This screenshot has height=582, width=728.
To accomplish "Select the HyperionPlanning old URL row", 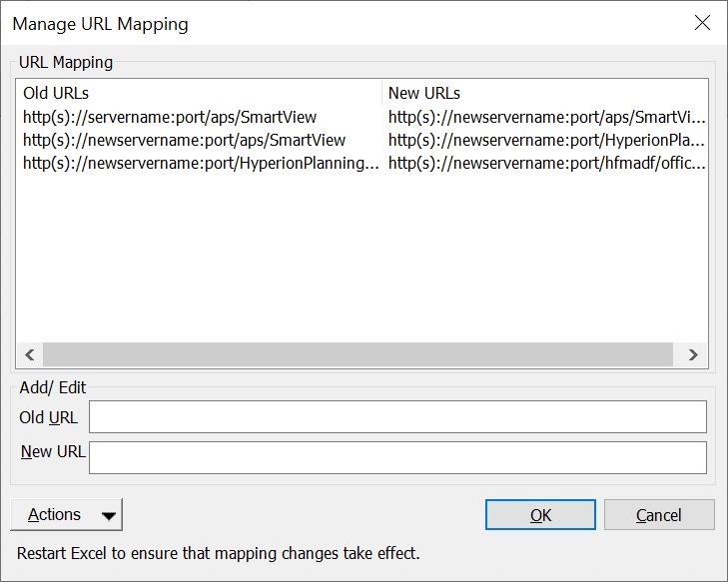I will click(201, 163).
